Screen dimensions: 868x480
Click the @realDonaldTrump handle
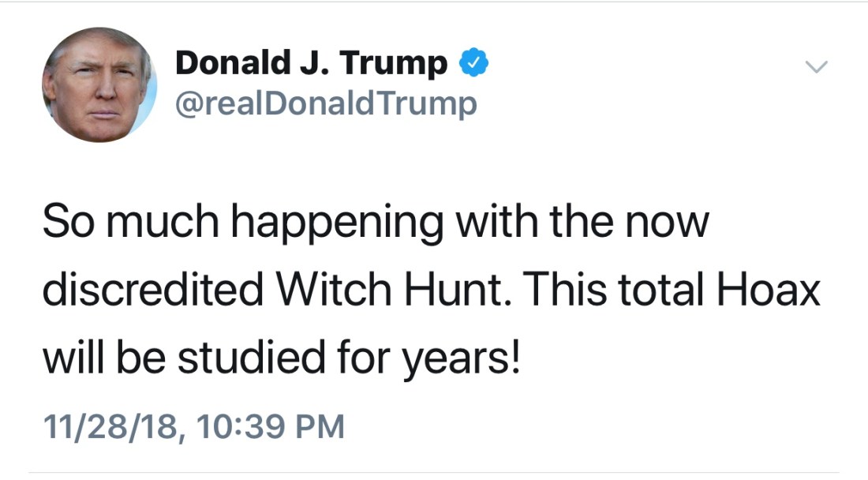pyautogui.click(x=326, y=104)
